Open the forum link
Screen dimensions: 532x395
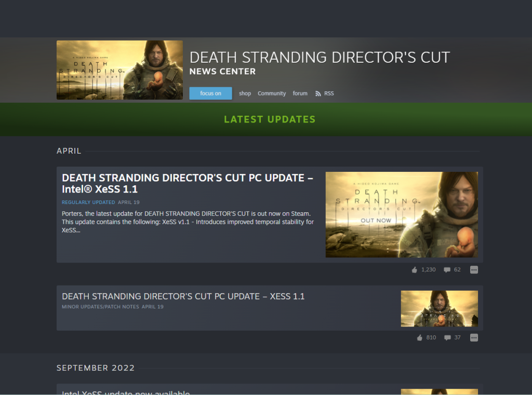coord(300,93)
